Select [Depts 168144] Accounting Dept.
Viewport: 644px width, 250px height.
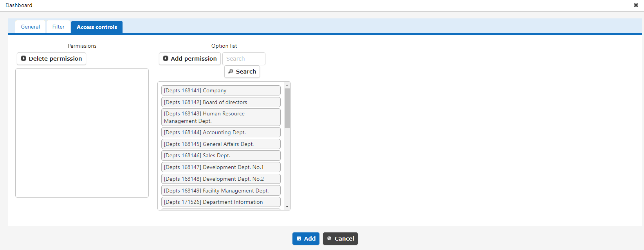221,132
